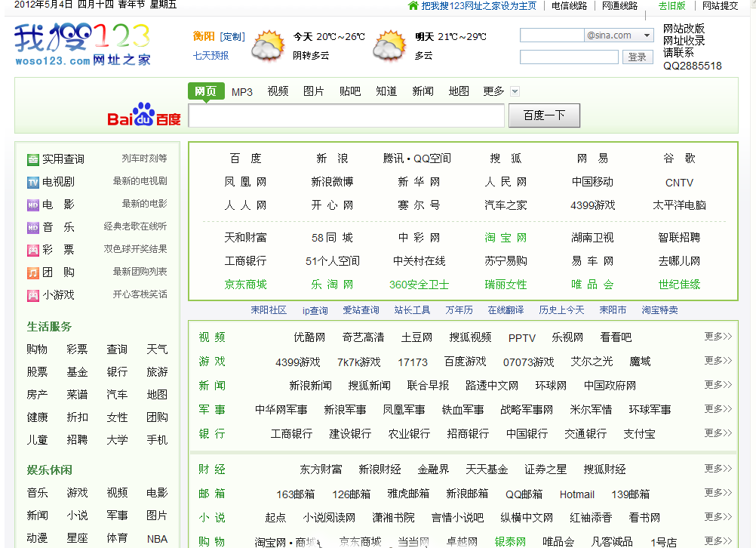Click the 音乐 sidebar icon

click(x=32, y=227)
